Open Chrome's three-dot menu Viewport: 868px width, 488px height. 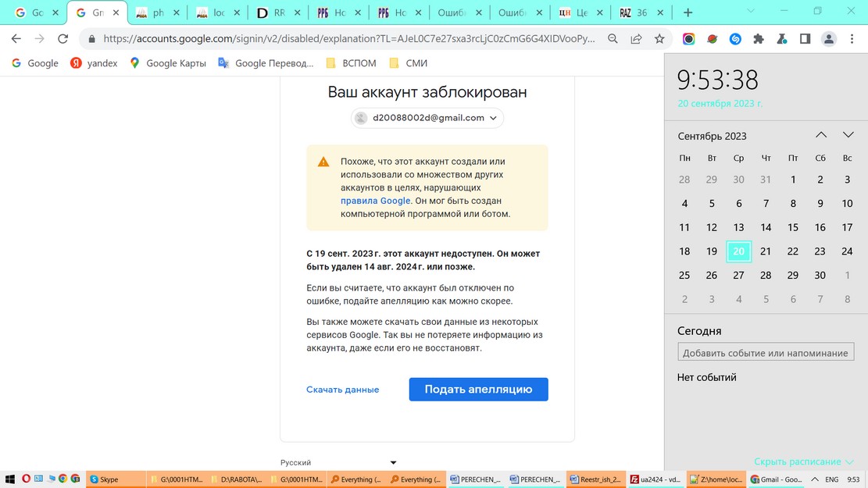[x=852, y=39]
